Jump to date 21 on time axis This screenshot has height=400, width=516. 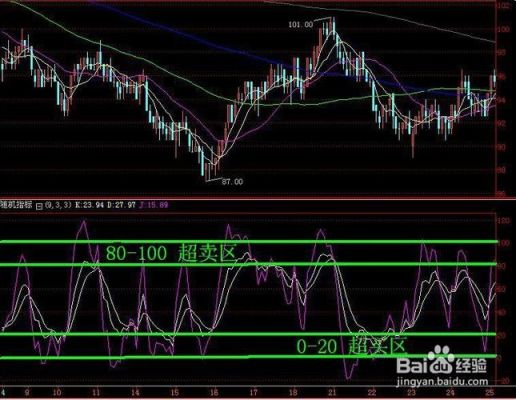pyautogui.click(x=332, y=393)
